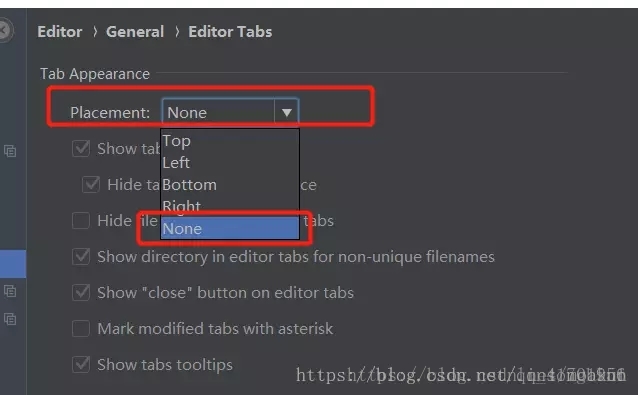This screenshot has height=395, width=638.
Task: Click the General breadcrumb link
Action: pyautogui.click(x=135, y=32)
